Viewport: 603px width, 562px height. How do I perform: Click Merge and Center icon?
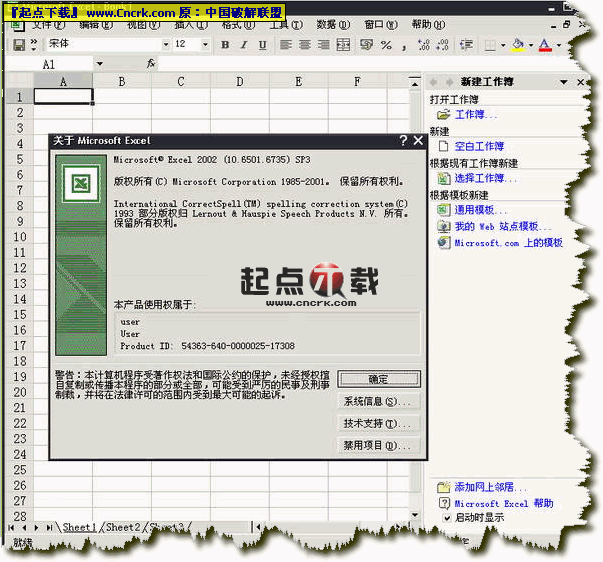point(343,45)
